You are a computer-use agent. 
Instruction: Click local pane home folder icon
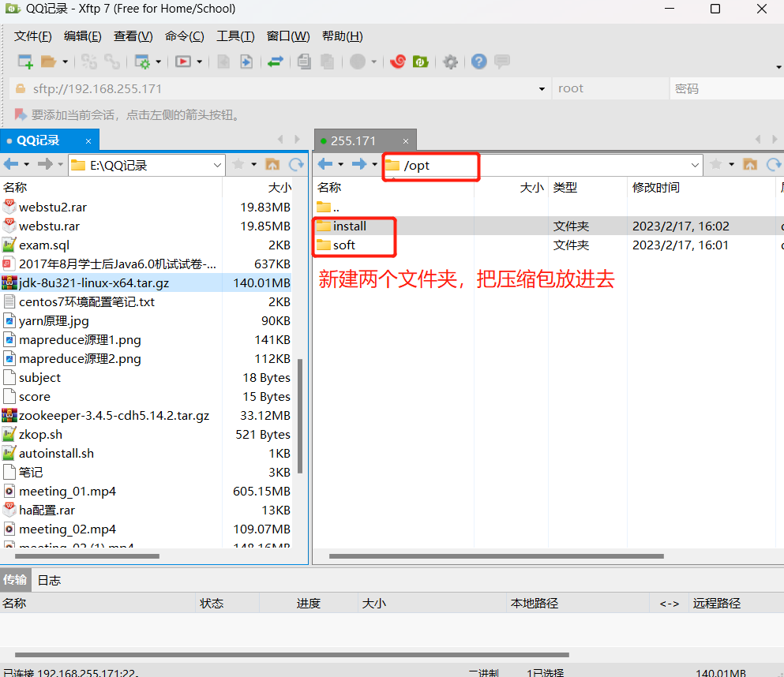[x=272, y=164]
